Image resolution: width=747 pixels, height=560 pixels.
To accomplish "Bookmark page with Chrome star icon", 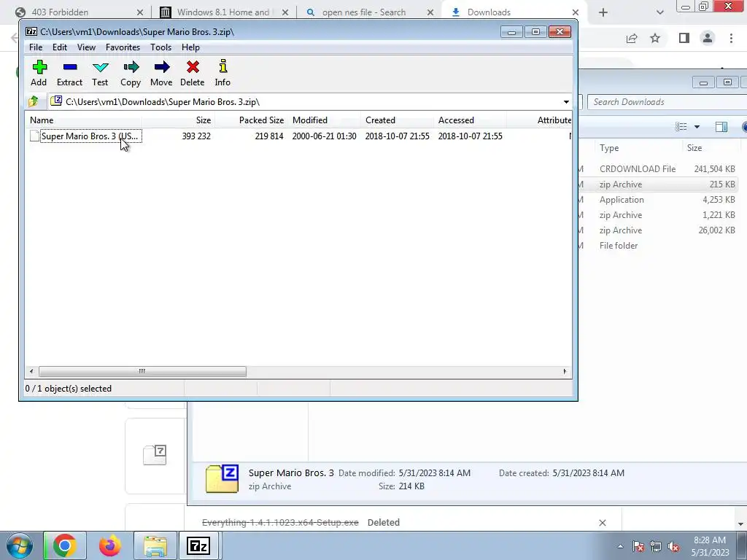I will pyautogui.click(x=655, y=38).
